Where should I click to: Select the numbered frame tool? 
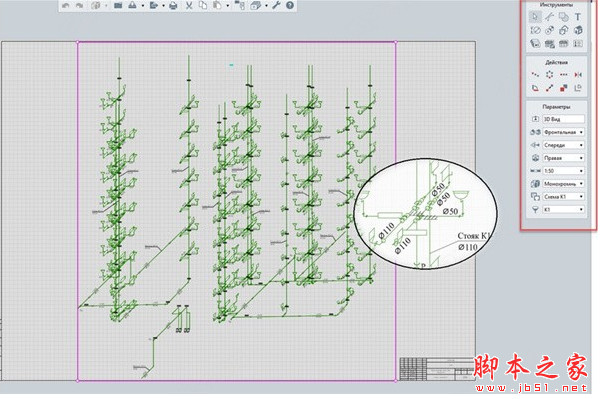point(578,44)
